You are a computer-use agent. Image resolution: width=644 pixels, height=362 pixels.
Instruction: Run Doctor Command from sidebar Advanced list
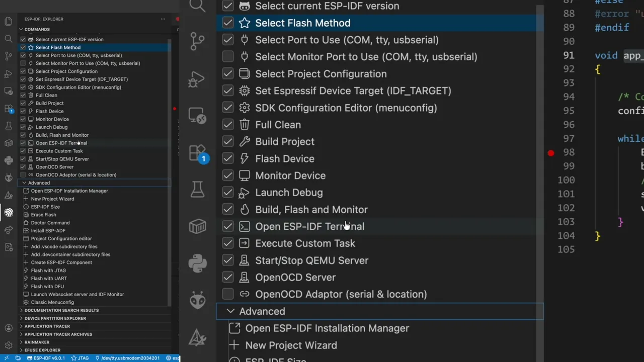[50, 223]
